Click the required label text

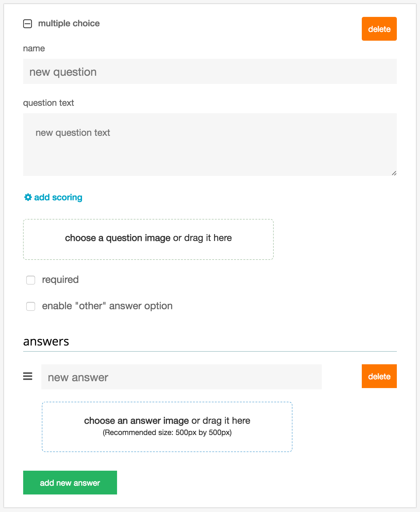point(60,280)
